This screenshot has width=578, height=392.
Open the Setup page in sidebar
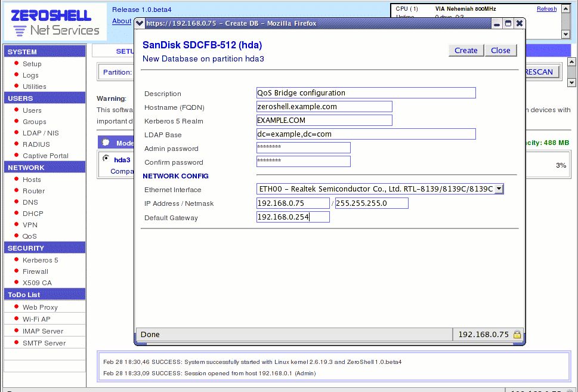[32, 64]
